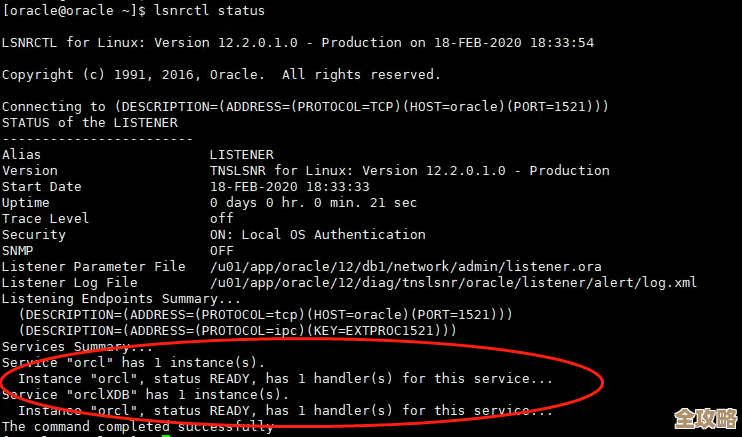742x437 pixels.
Task: Select the Alias value LISTENER
Action: click(241, 155)
